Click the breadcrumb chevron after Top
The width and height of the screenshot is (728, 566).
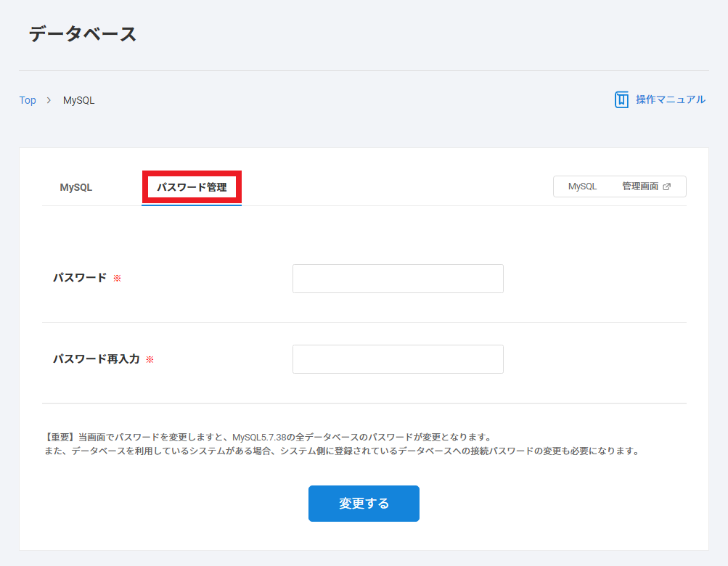pos(49,100)
